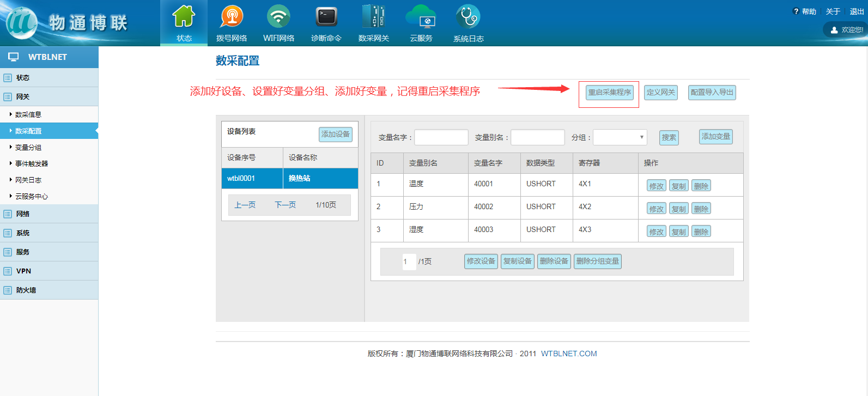This screenshot has width=868, height=396.
Task: Click 修改 for the 湿度 row
Action: click(657, 231)
